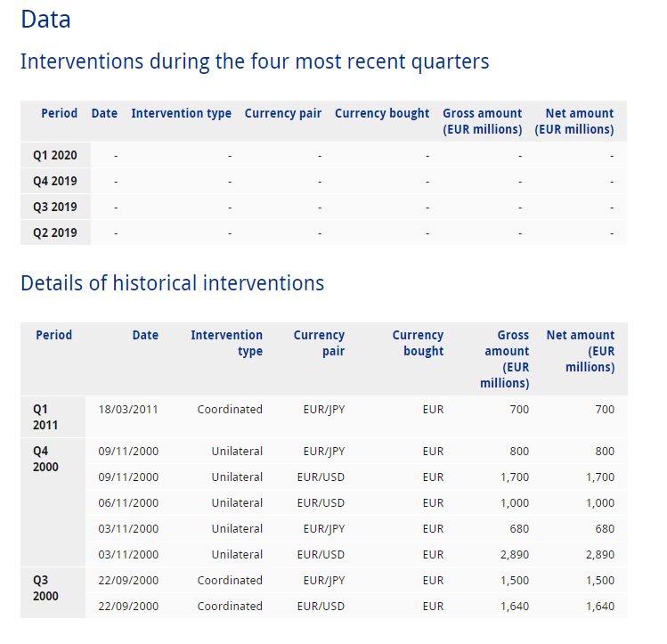Select the Q1 2011 period cell

[x=45, y=417]
